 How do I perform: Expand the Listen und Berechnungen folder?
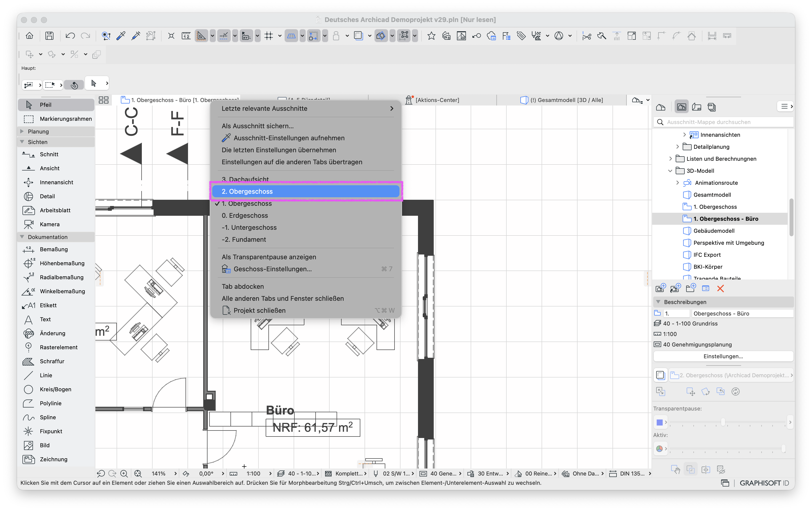pyautogui.click(x=670, y=159)
